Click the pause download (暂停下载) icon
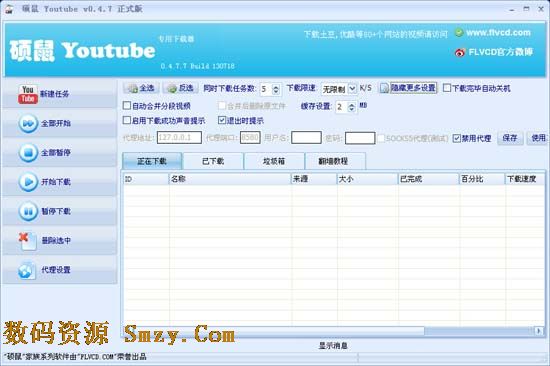The height and width of the screenshot is (366, 550). tap(28, 211)
